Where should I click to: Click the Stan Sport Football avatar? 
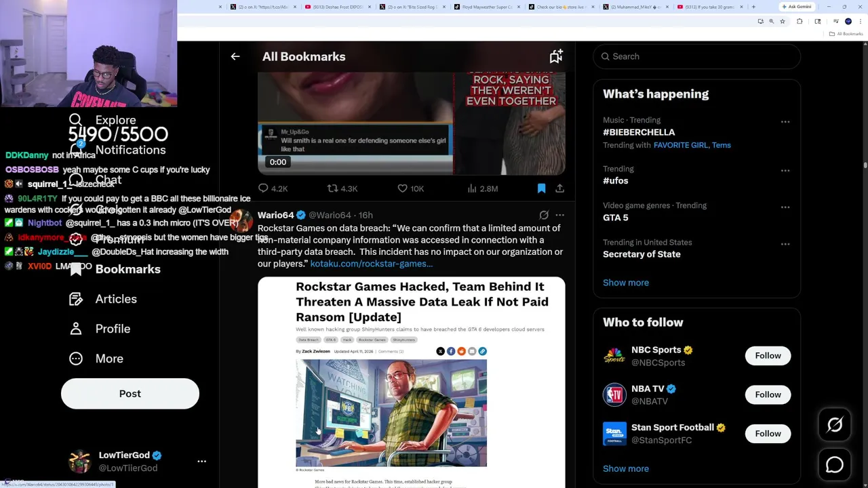coord(614,434)
